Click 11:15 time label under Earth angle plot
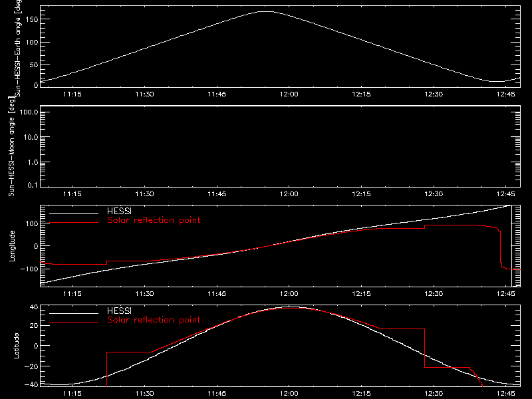 point(72,94)
